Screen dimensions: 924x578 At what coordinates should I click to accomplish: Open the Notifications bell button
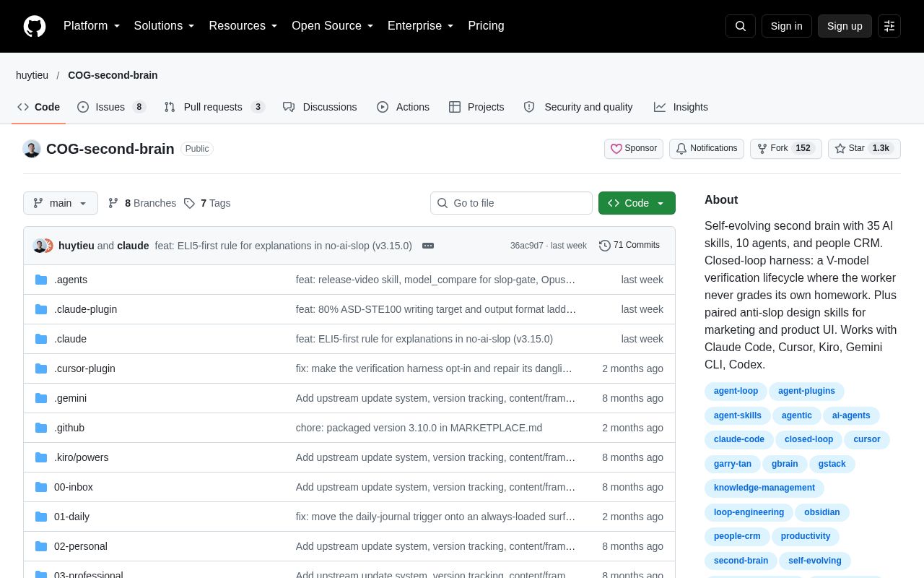707,149
